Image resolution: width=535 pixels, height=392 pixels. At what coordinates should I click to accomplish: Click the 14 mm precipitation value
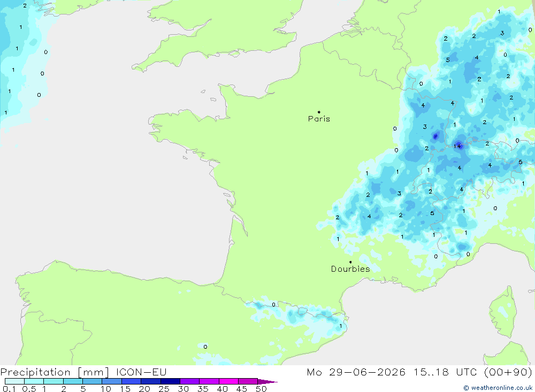click(x=457, y=146)
